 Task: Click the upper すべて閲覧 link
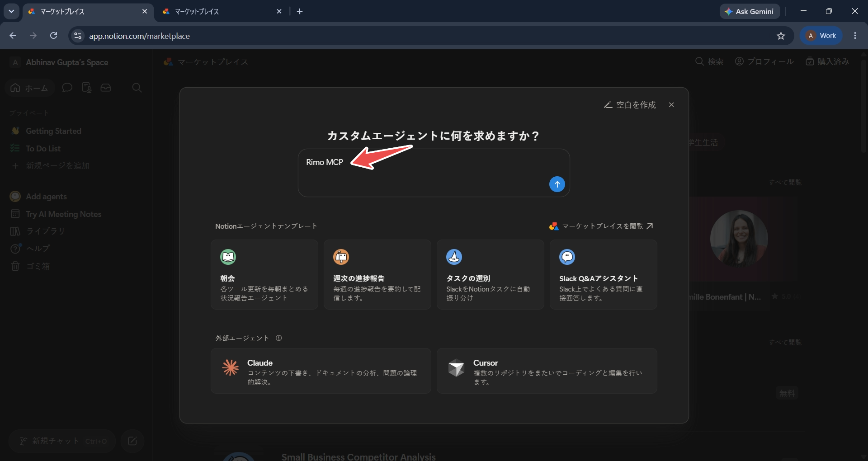(x=785, y=183)
